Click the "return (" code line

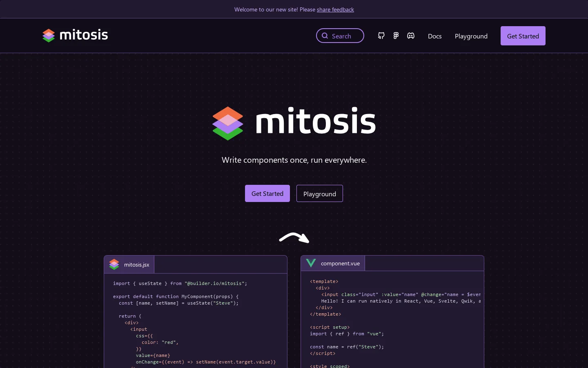tap(130, 316)
